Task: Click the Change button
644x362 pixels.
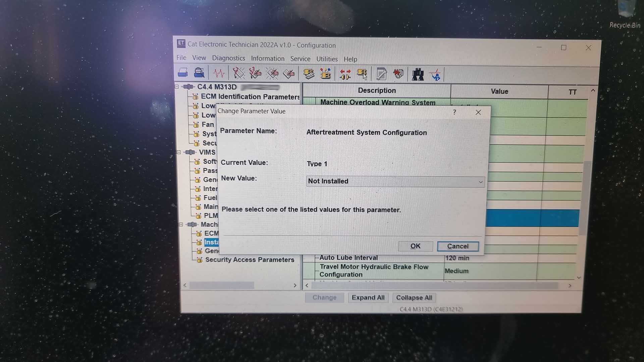Action: pyautogui.click(x=324, y=297)
